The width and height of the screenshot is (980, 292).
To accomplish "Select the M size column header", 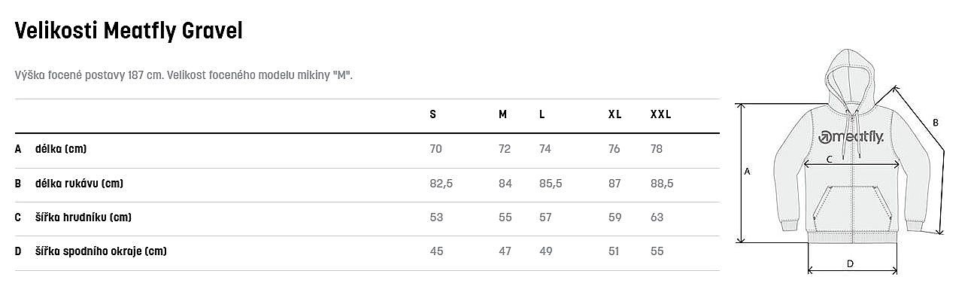I will pos(502,115).
